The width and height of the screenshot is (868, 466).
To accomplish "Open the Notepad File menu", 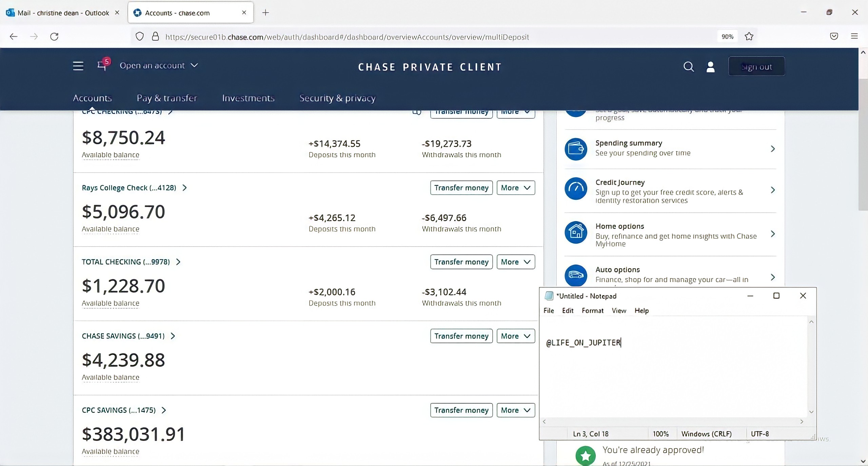I will [x=549, y=311].
